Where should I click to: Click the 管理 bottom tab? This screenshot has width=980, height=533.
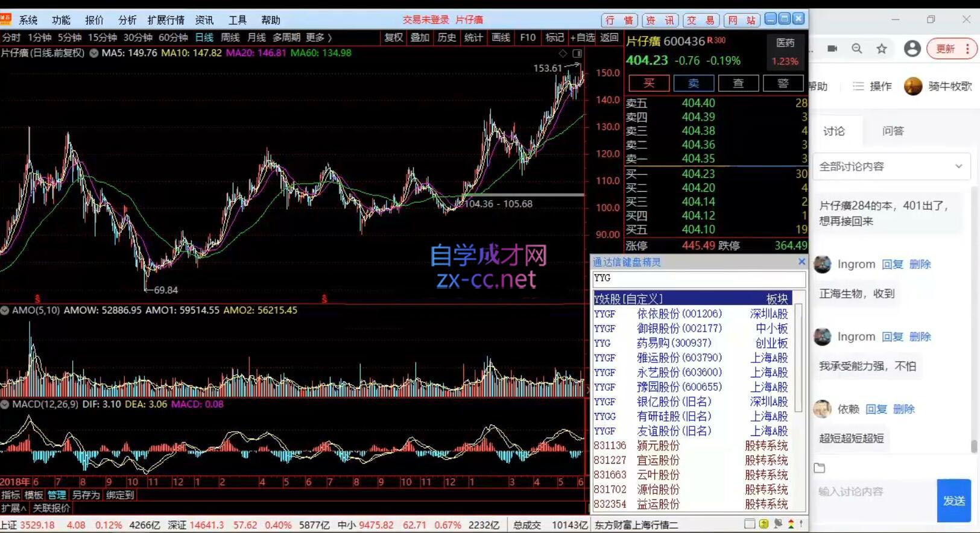(x=57, y=495)
